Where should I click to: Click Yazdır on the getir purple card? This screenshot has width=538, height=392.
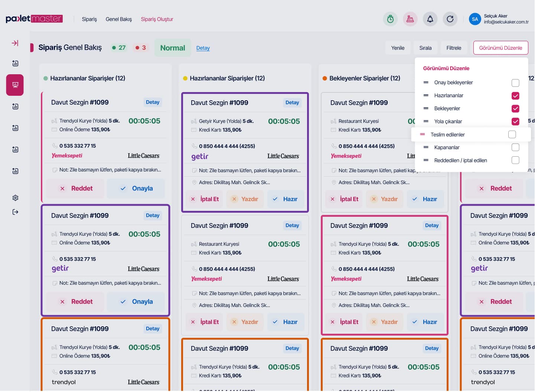pyautogui.click(x=245, y=199)
